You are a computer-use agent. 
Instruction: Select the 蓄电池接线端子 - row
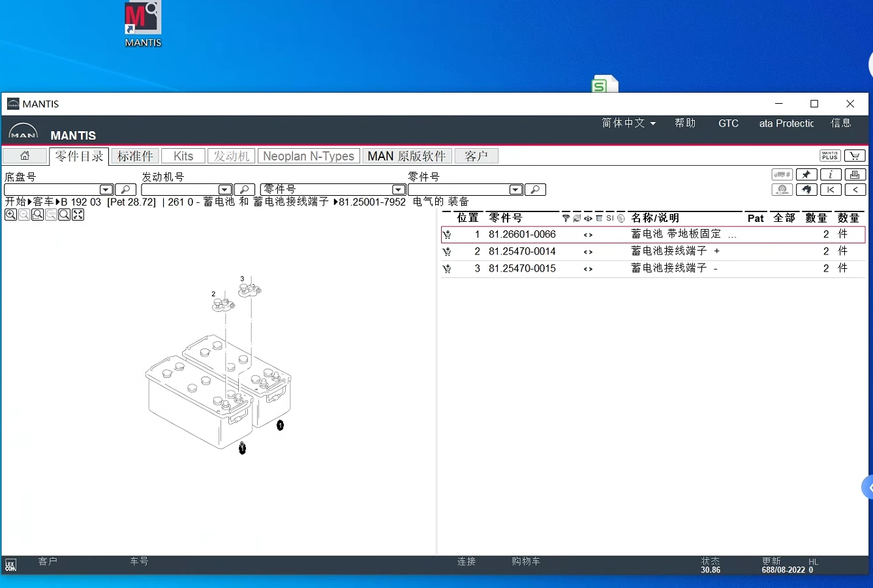pyautogui.click(x=654, y=269)
